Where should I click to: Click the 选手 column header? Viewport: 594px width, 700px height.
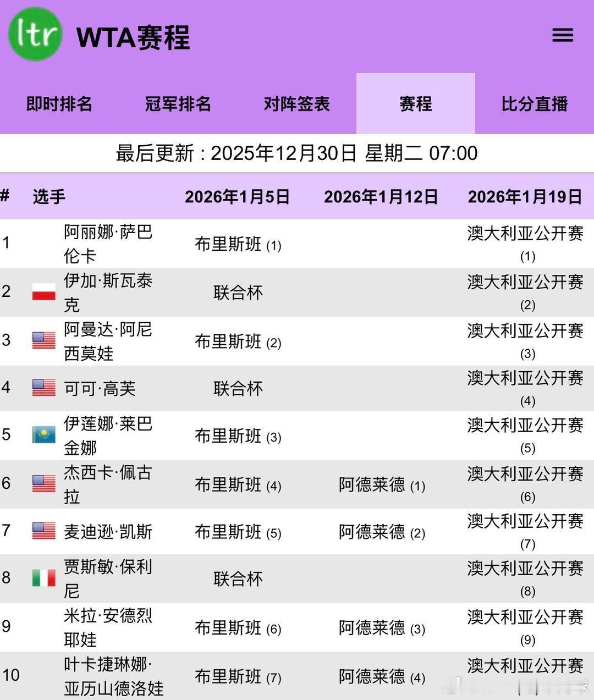49,196
